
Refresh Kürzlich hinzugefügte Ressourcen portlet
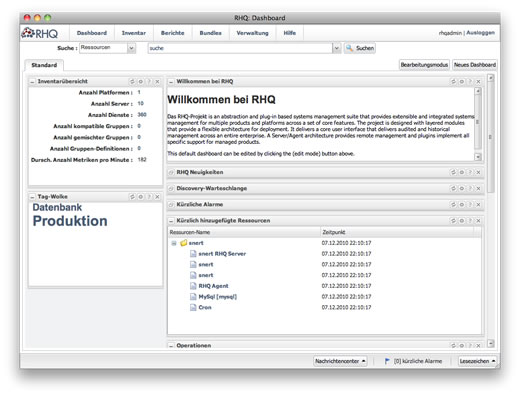click(x=453, y=221)
